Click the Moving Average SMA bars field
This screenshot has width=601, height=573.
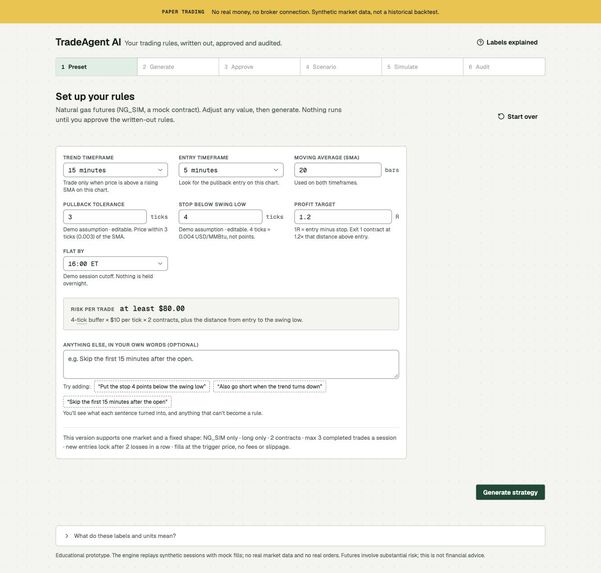click(x=338, y=170)
